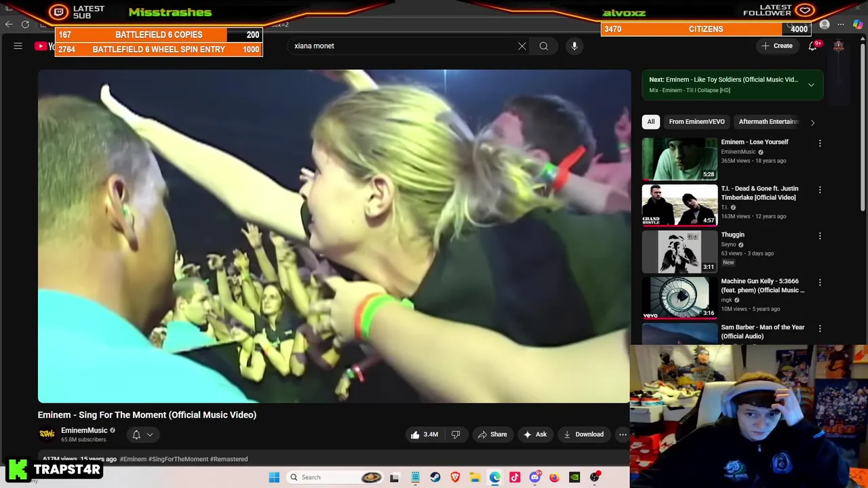Open more actions beside Download button
This screenshot has height=488, width=868.
623,434
